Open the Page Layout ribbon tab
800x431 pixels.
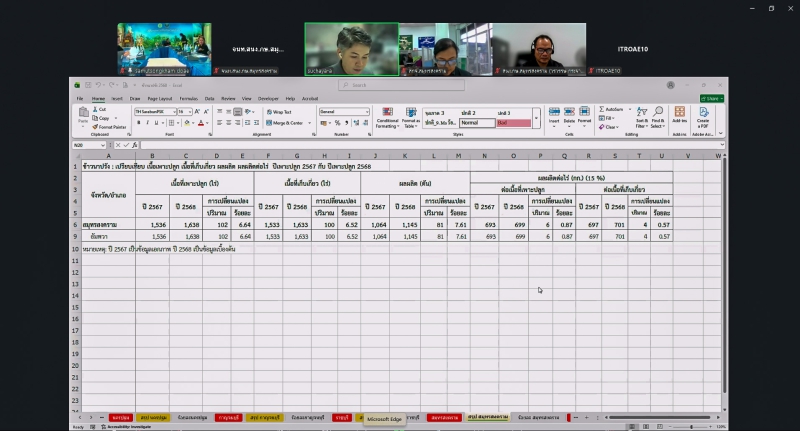point(159,99)
